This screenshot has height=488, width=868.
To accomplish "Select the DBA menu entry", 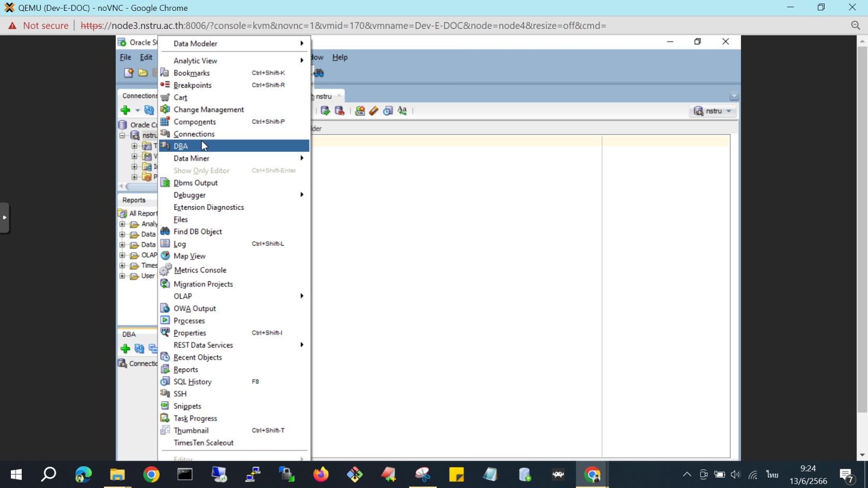I will point(234,146).
